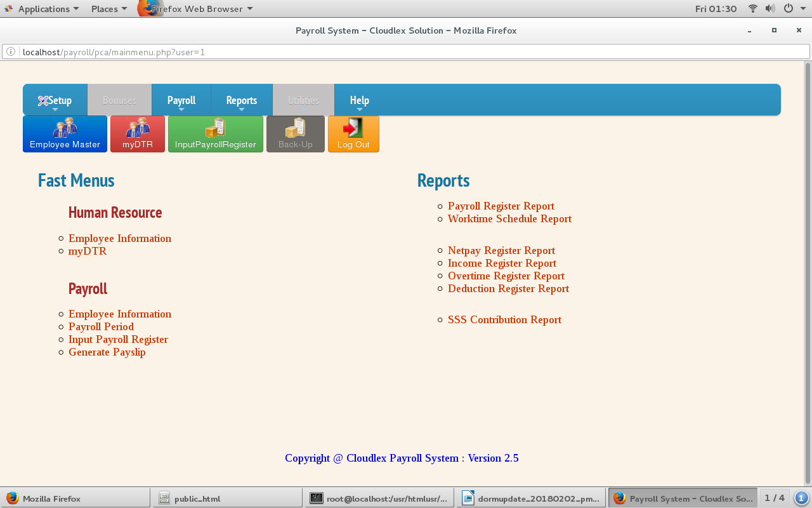Open the Applications menu in top panel
This screenshot has width=812, height=508.
click(43, 9)
